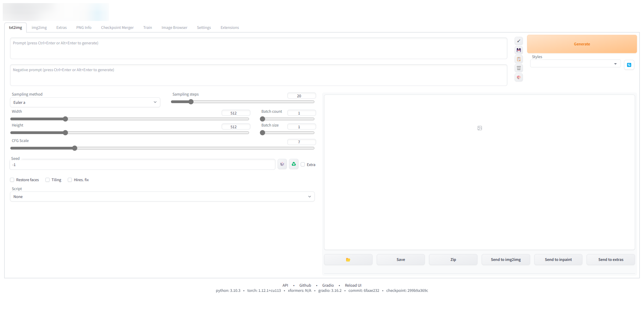Open the Checkpoint Merger tab
This screenshot has height=319, width=644.
[117, 27]
